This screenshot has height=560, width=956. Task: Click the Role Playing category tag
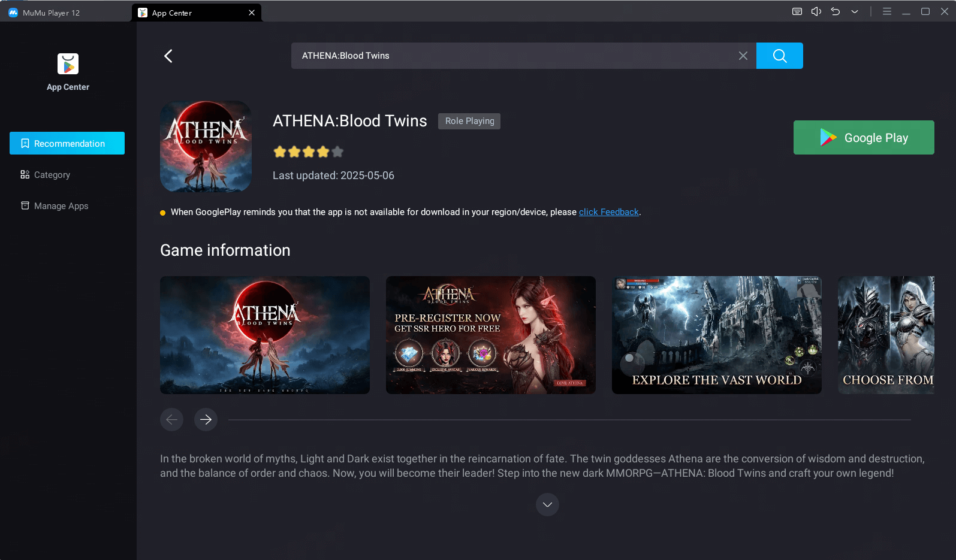(x=469, y=121)
